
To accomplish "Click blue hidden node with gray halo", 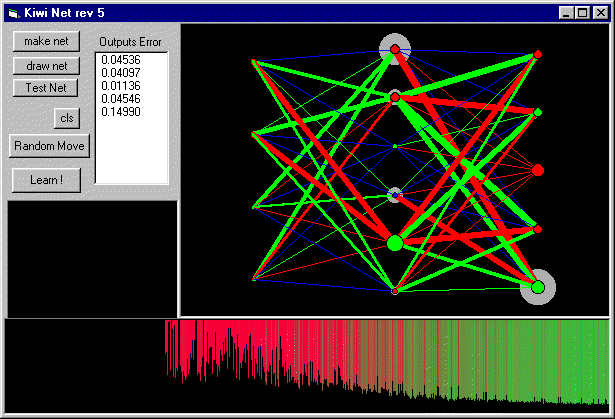I will (x=395, y=195).
